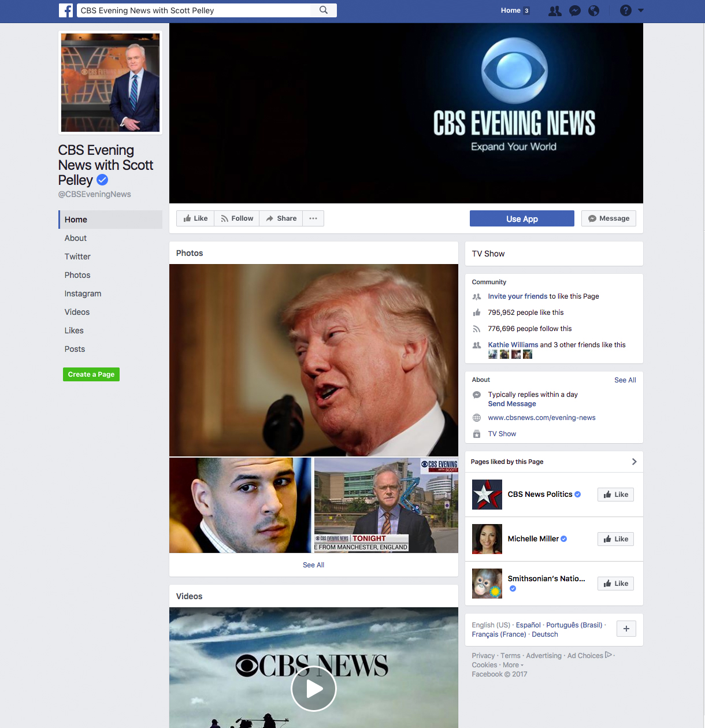
Task: Select Home in the left sidebar
Action: coord(110,220)
